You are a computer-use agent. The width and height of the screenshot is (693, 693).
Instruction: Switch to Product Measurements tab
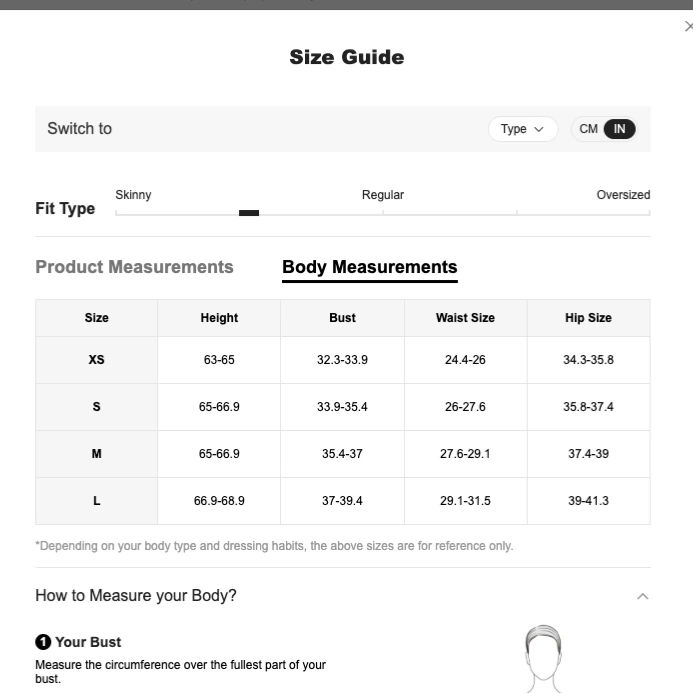tap(134, 267)
